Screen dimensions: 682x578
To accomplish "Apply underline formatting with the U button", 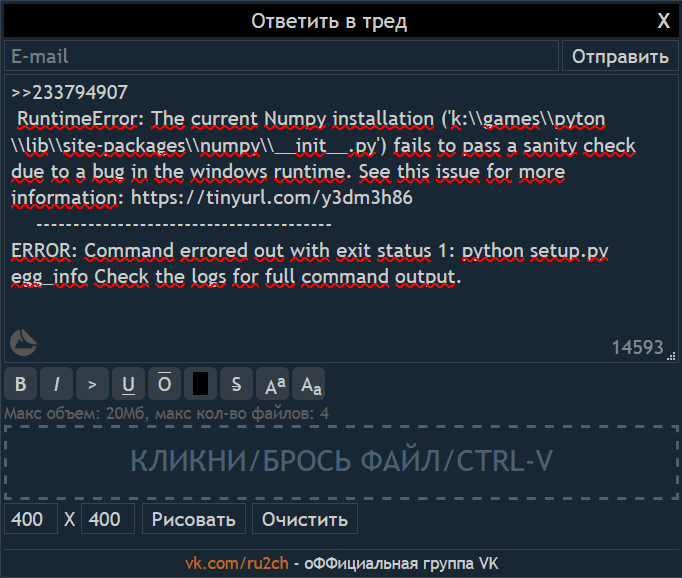I will click(128, 384).
